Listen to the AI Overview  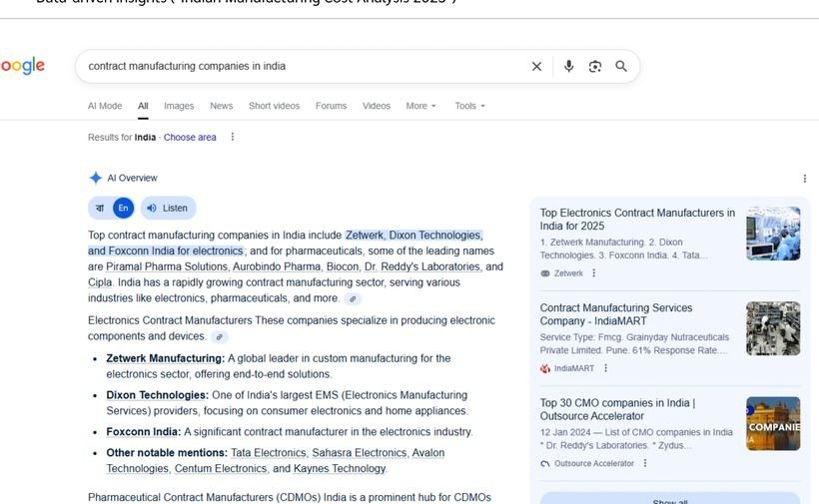coord(168,208)
